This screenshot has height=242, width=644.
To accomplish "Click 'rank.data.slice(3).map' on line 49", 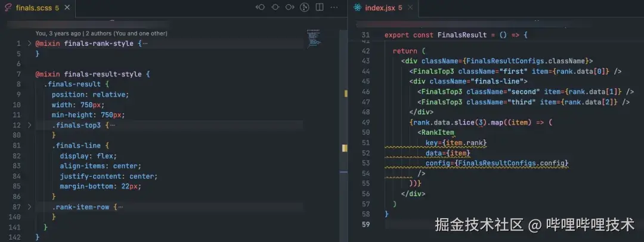I will 457,122.
